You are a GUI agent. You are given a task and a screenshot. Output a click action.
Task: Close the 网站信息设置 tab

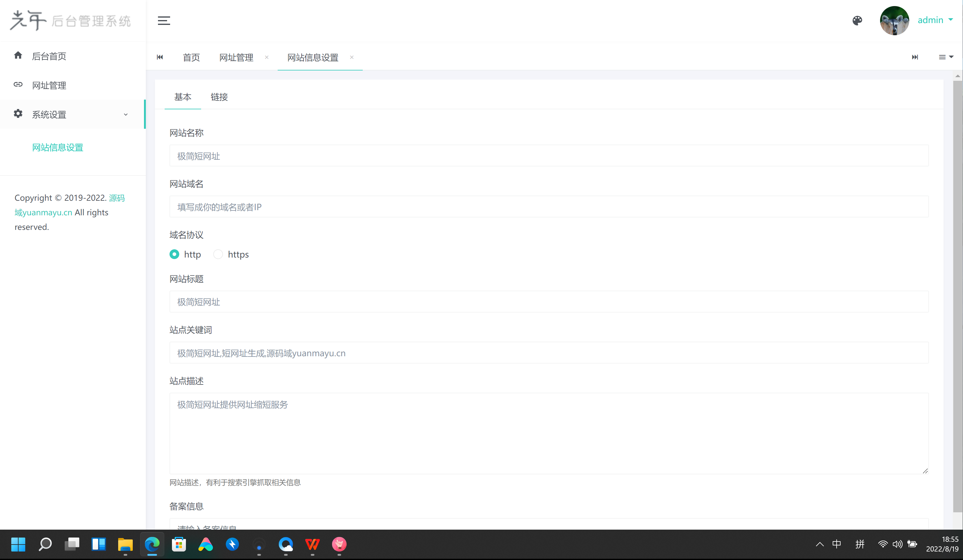[351, 57]
